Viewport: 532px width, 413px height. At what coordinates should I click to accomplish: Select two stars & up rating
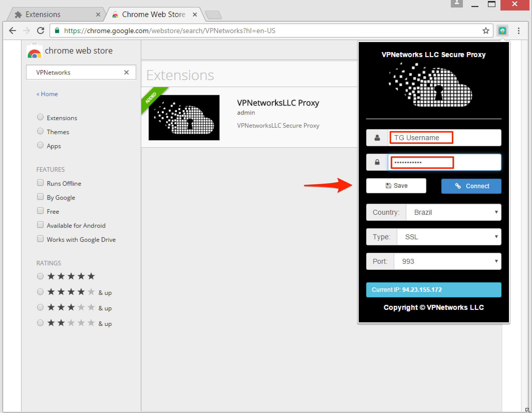40,323
